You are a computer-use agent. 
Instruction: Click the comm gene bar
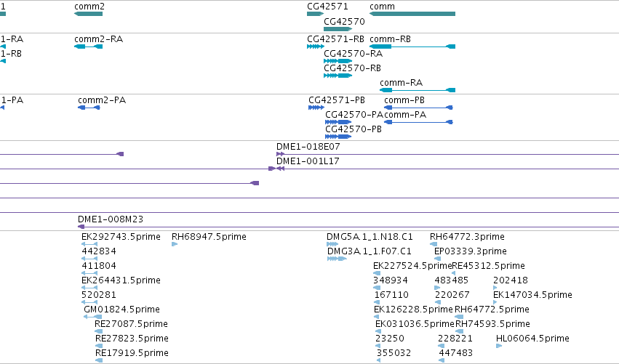pos(412,14)
